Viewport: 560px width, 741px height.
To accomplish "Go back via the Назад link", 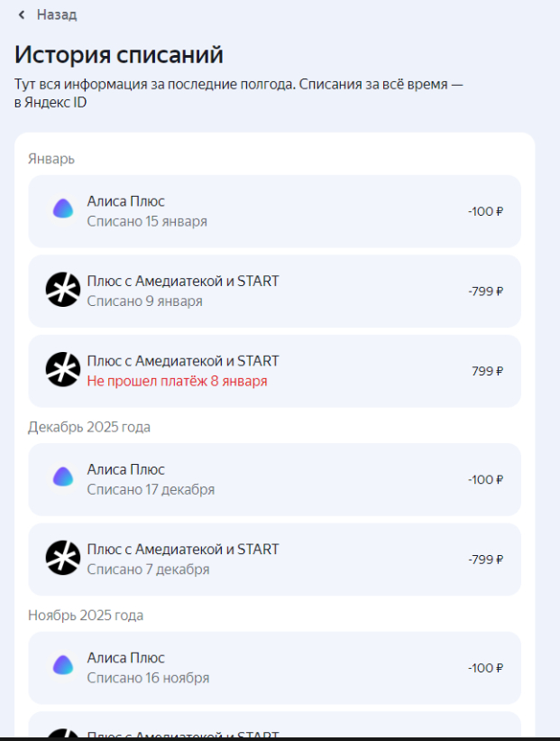I will (x=56, y=14).
